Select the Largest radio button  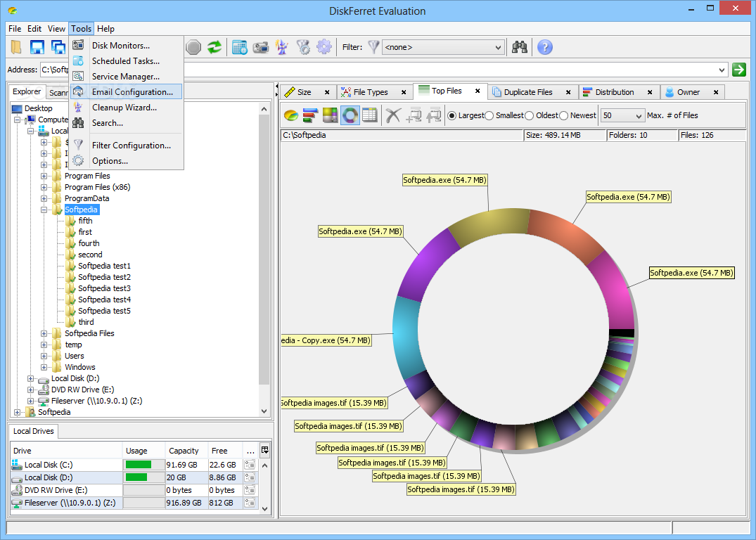[x=451, y=116]
